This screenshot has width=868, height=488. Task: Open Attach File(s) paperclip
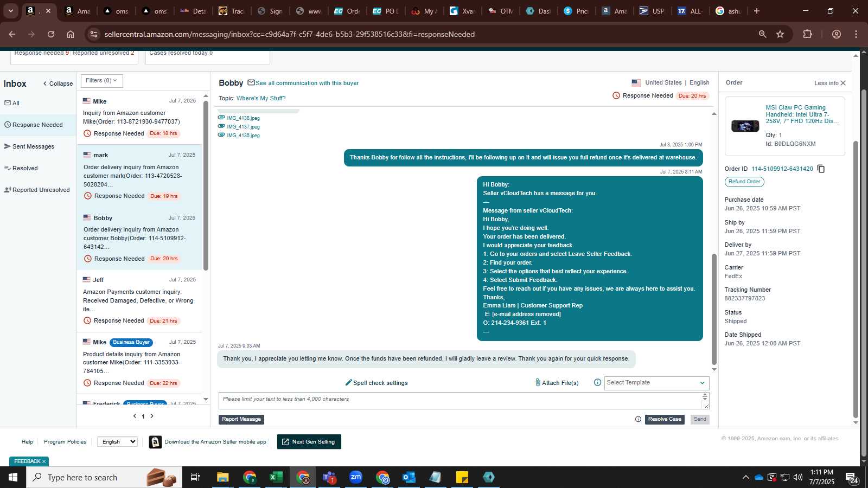[557, 383]
